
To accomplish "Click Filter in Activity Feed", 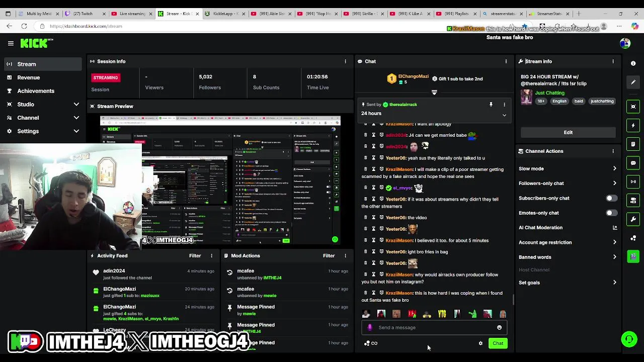I will pyautogui.click(x=195, y=256).
